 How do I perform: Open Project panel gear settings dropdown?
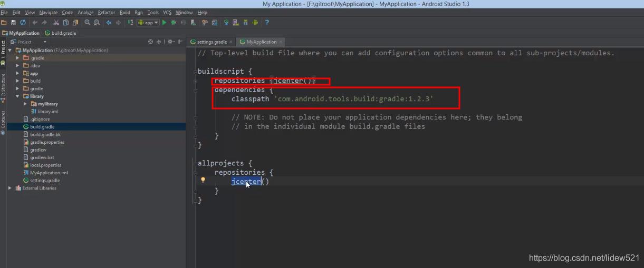coord(171,42)
